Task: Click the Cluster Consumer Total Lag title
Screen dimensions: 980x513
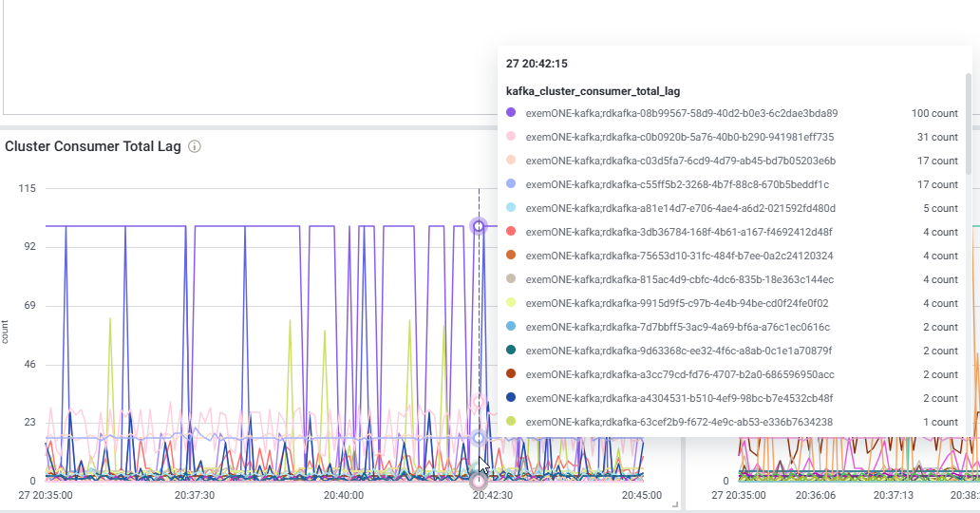Action: pos(93,147)
